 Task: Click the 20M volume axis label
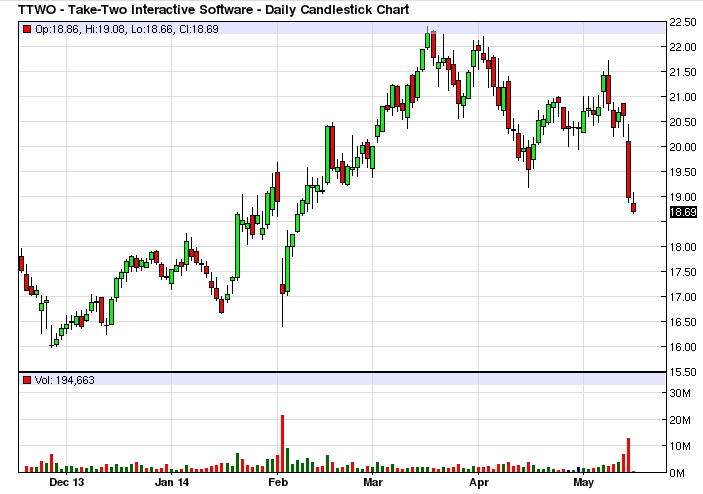tap(680, 420)
